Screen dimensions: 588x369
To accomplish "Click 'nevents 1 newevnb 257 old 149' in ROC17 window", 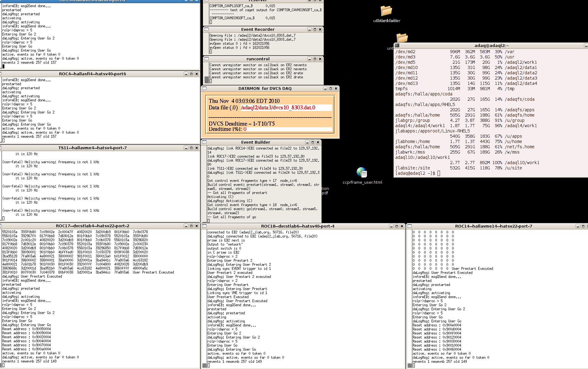I will 29,361.
